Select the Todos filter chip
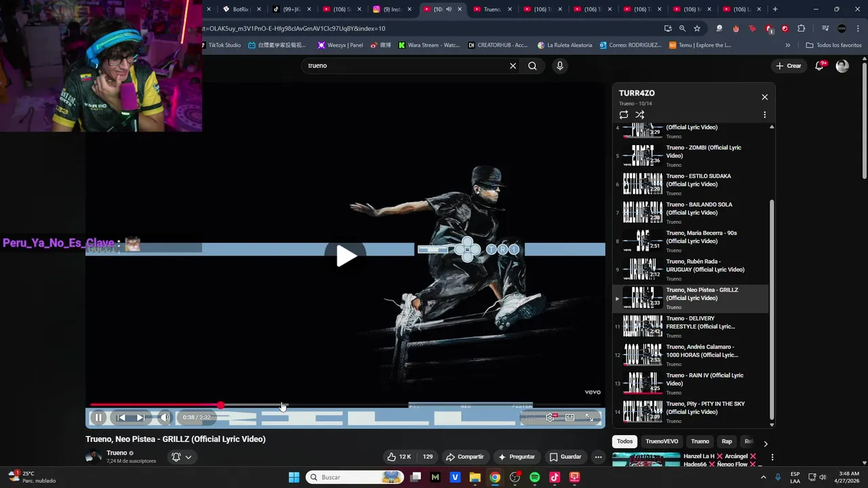 625,441
